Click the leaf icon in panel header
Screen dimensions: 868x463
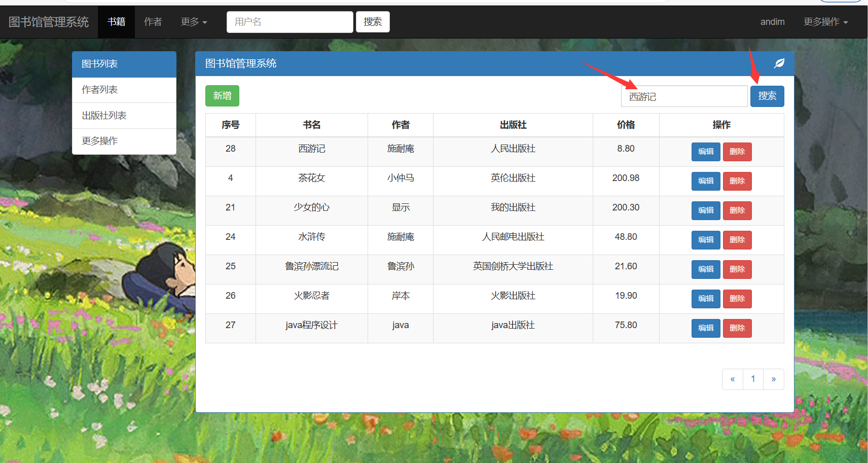coord(779,63)
